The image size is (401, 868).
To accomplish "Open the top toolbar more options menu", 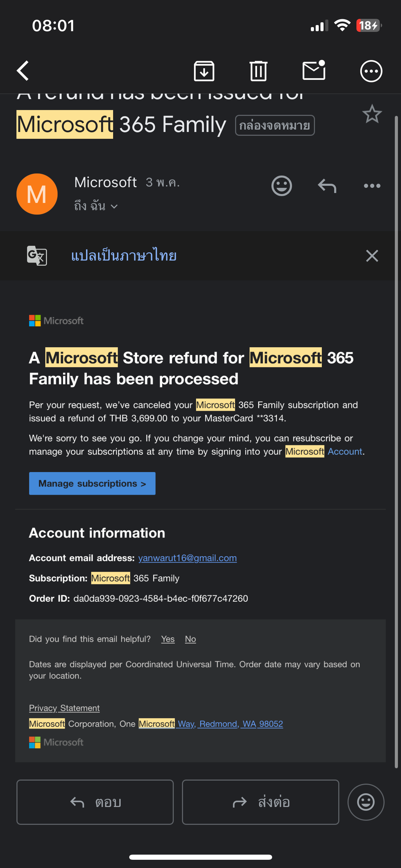I will tap(371, 71).
